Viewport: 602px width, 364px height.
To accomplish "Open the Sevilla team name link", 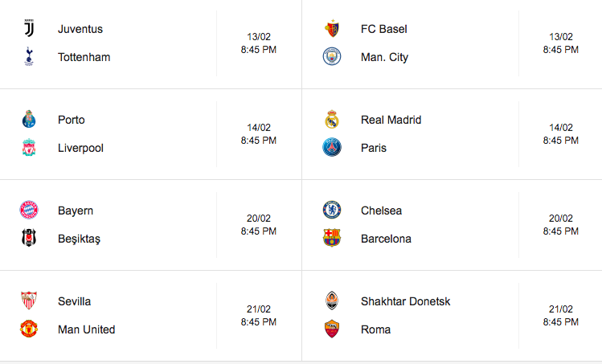I will [x=75, y=301].
